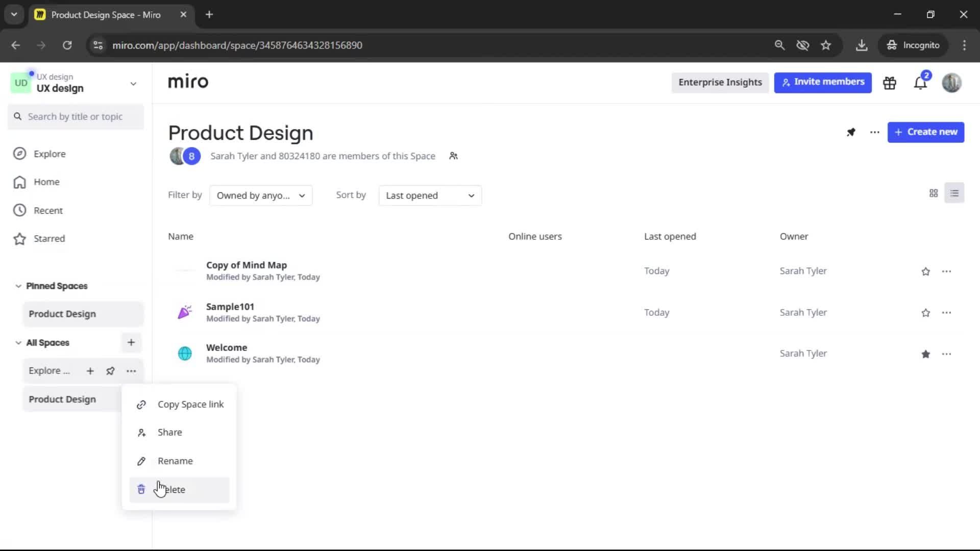Collapse the All Spaces section

pos(18,343)
